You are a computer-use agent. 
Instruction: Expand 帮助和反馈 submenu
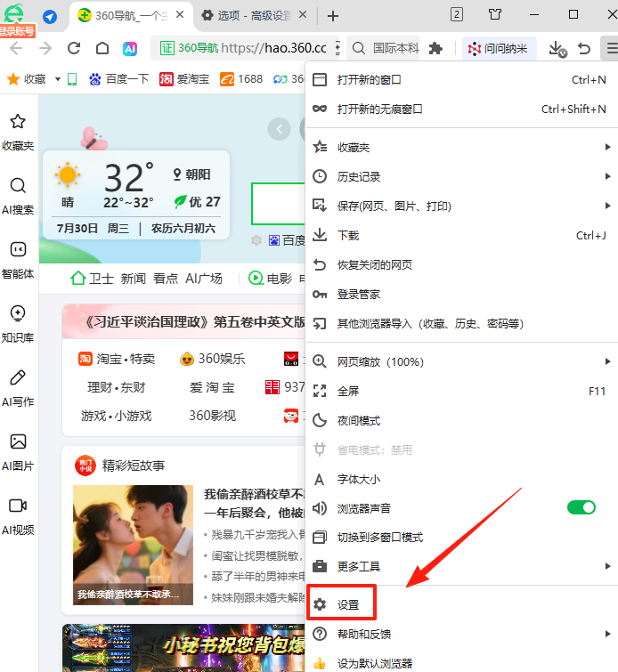point(462,634)
